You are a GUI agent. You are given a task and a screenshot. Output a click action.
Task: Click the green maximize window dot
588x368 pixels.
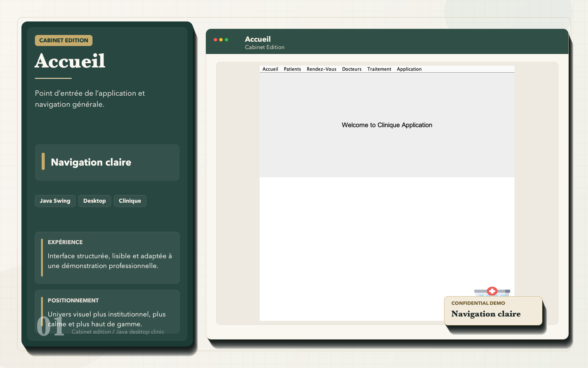coord(226,40)
